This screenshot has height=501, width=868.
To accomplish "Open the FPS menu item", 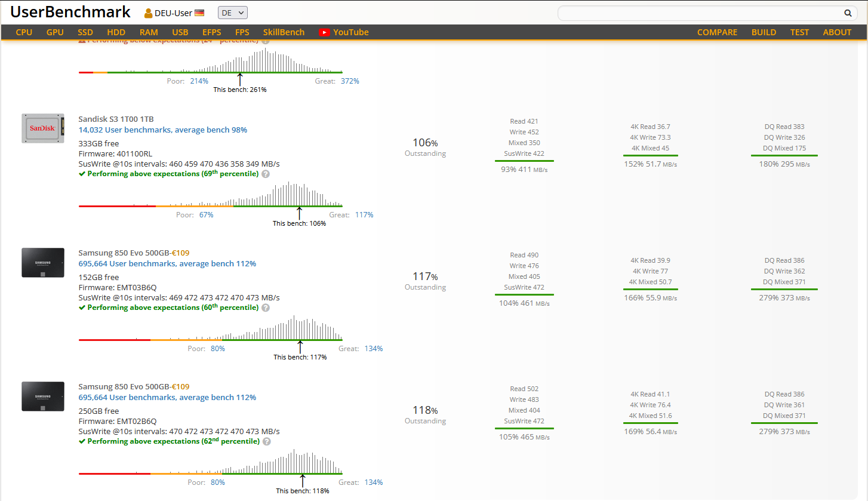I will click(242, 32).
